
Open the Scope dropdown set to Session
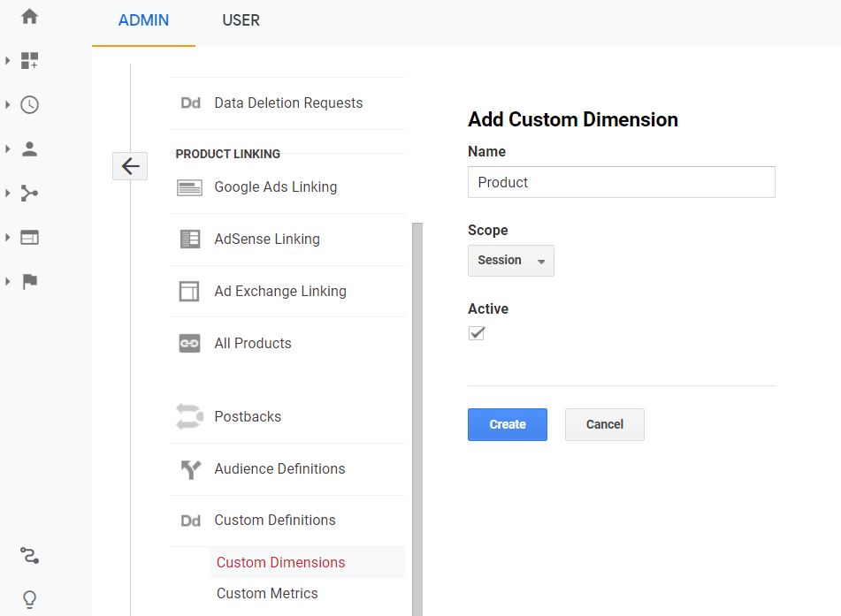tap(510, 260)
